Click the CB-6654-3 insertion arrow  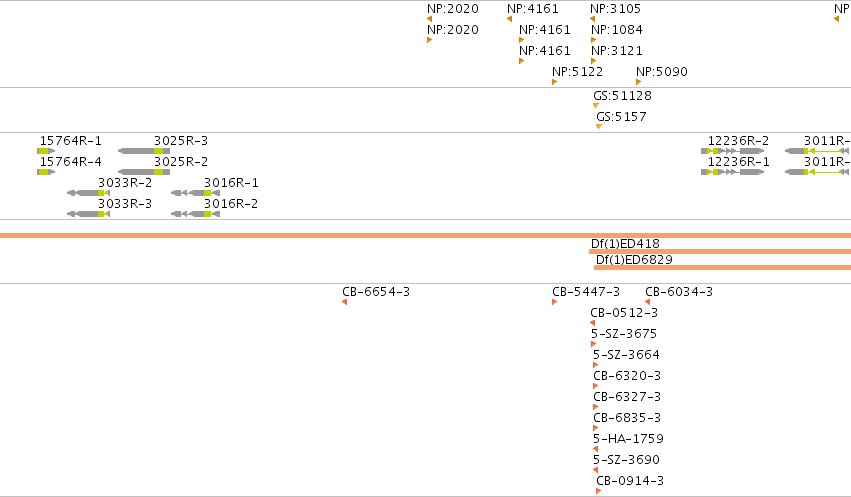[344, 302]
